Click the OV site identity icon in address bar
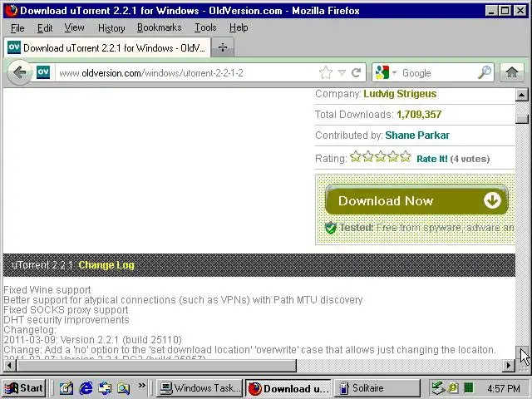532x399 pixels. tap(43, 72)
